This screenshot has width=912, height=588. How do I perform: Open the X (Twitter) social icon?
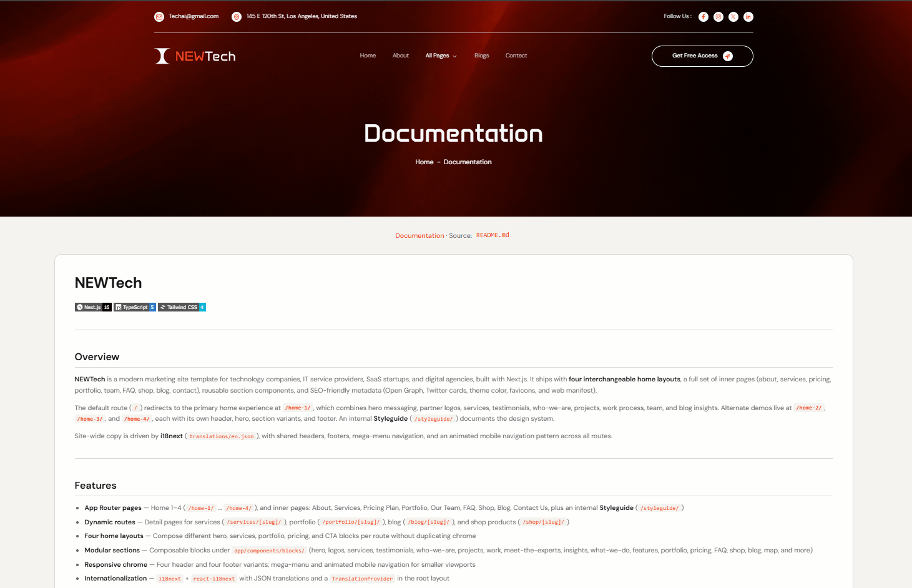[733, 17]
